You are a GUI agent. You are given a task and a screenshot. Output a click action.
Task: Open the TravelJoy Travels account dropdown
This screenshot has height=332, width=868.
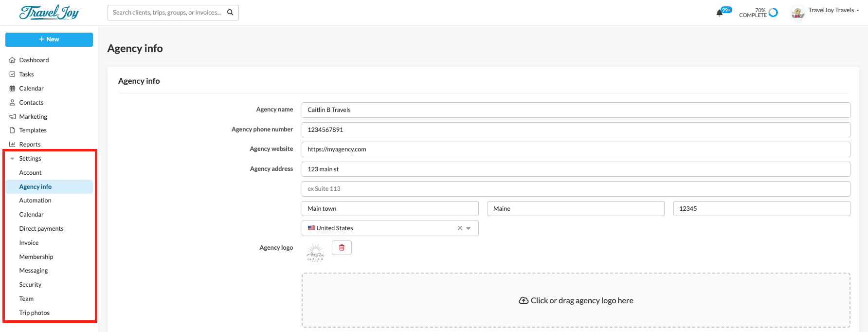pos(833,10)
